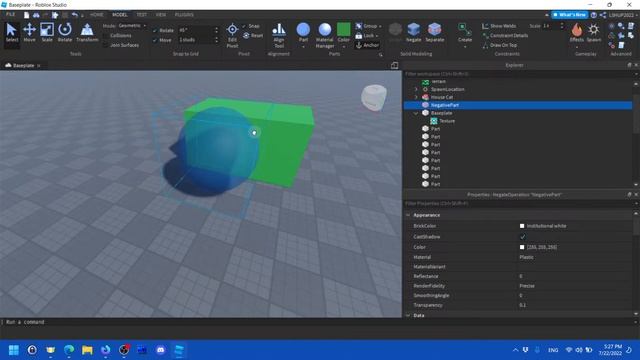This screenshot has width=640, height=360.
Task: Toggle the pivot Snap checkbox
Action: [x=244, y=26]
